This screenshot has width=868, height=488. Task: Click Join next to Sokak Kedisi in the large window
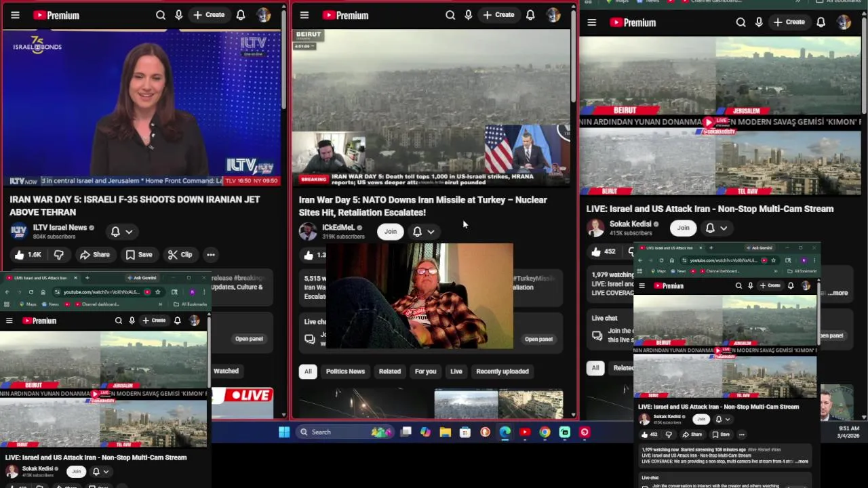click(x=684, y=228)
